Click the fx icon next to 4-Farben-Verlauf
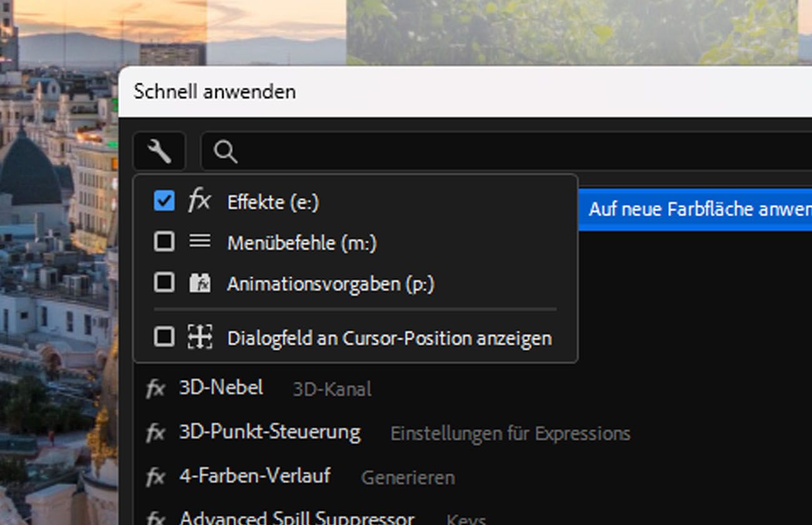 pos(155,477)
